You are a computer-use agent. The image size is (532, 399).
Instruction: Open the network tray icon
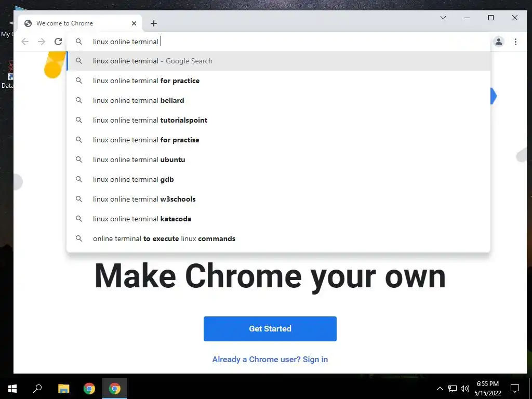(453, 389)
